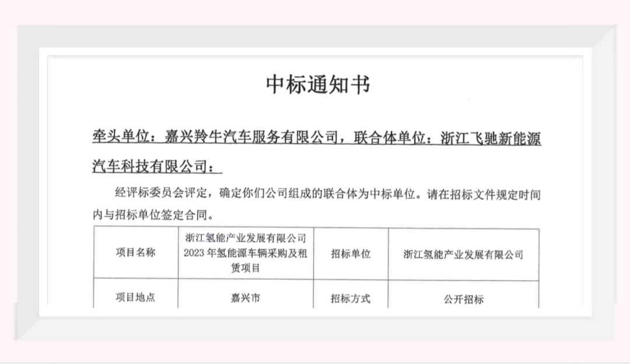This screenshot has height=364, width=630.
Task: Click the paragraph line starting 经评标委员会评定
Action: [328, 194]
